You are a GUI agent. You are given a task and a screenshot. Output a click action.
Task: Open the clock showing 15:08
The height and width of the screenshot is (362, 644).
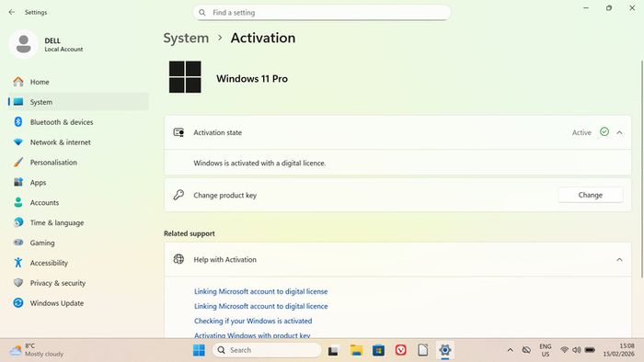coord(618,350)
